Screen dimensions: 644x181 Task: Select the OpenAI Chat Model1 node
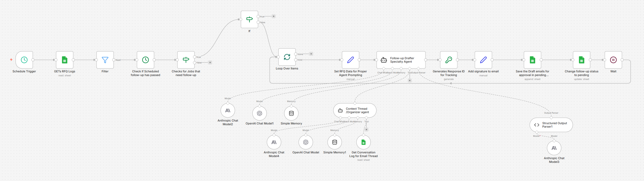pos(260,113)
